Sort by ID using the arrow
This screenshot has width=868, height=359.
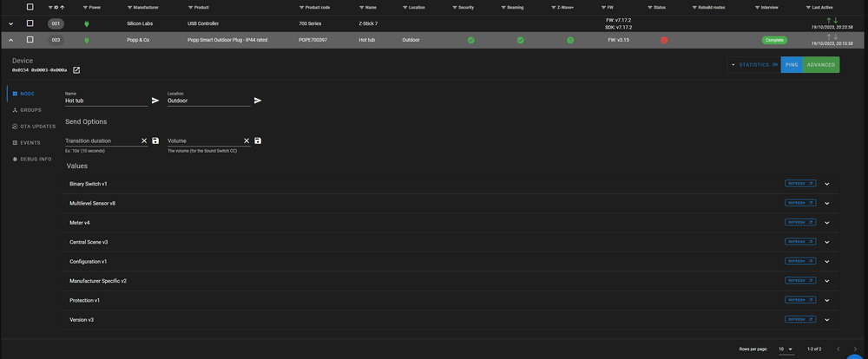click(62, 8)
